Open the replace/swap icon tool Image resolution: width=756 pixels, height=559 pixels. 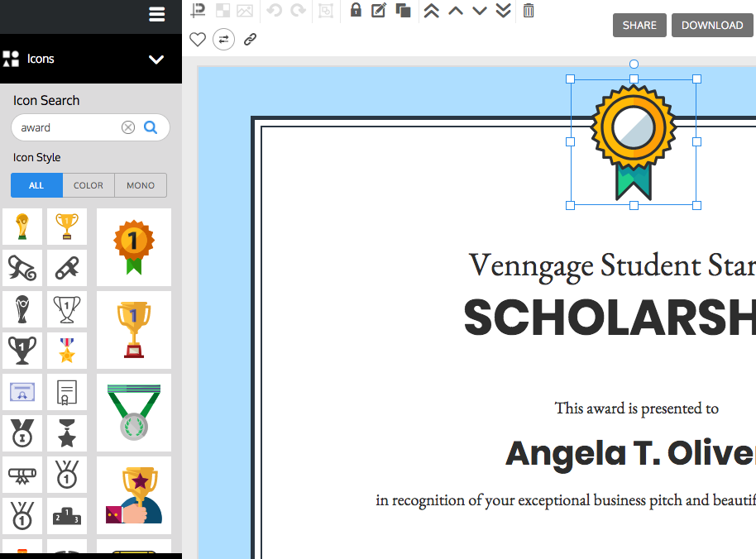coord(223,39)
